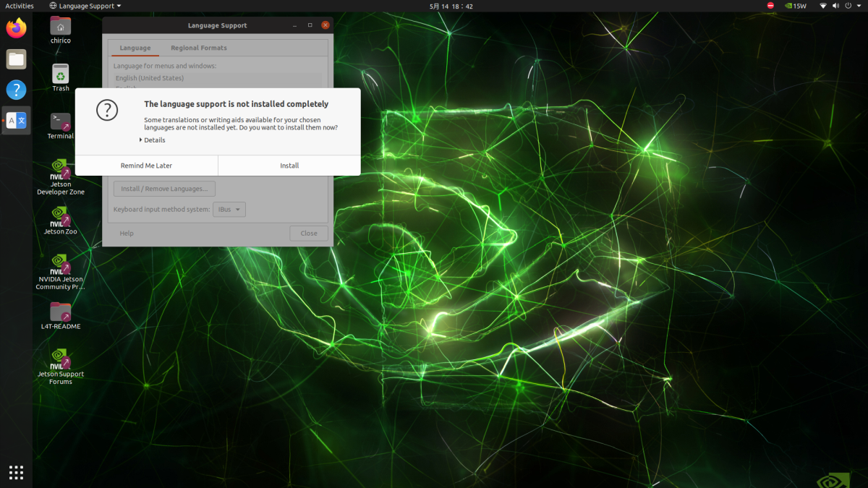Open the L4T-README folder
868x488 pixels.
click(61, 312)
